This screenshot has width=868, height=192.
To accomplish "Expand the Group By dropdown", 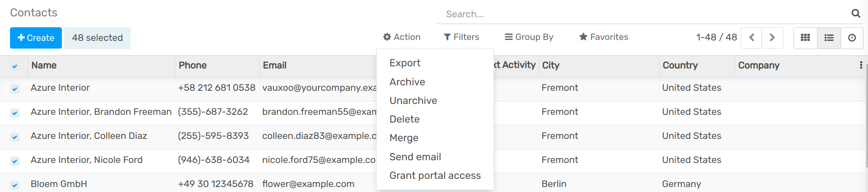I will click(x=529, y=37).
